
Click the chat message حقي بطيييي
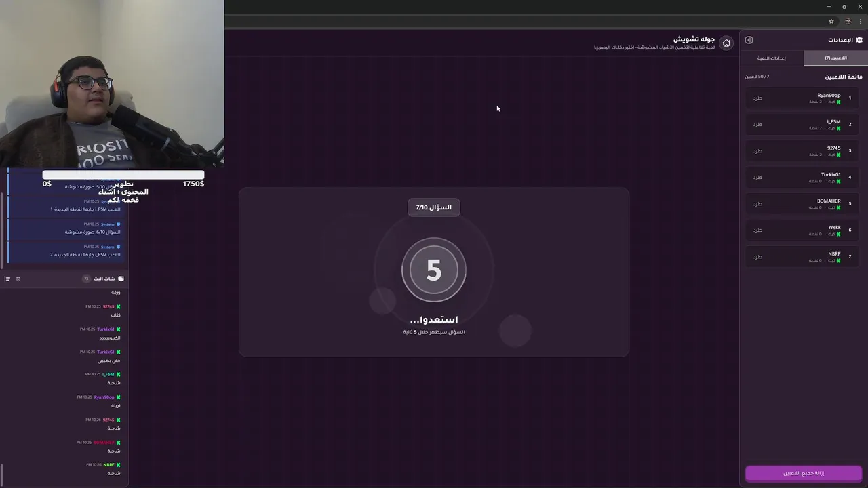tap(108, 361)
